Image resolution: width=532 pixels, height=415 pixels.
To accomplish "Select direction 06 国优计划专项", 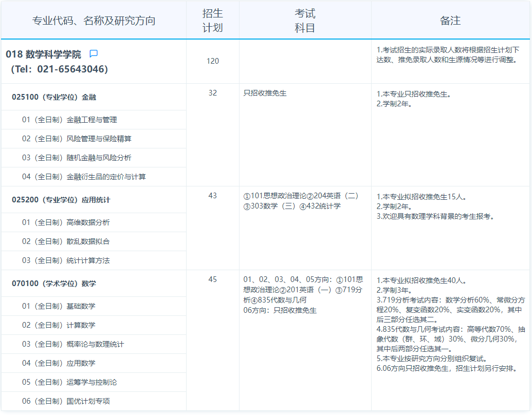I will pos(66,401).
